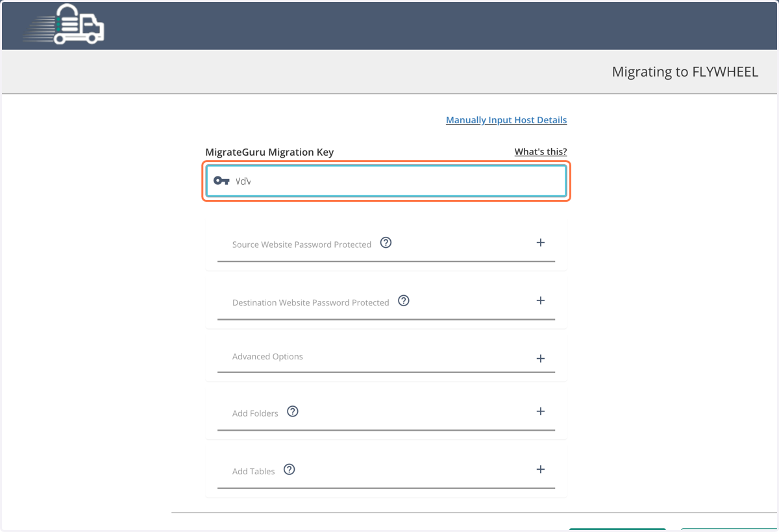Focus the MigrateGuru Migration Key input
The image size is (779, 532).
tap(386, 181)
